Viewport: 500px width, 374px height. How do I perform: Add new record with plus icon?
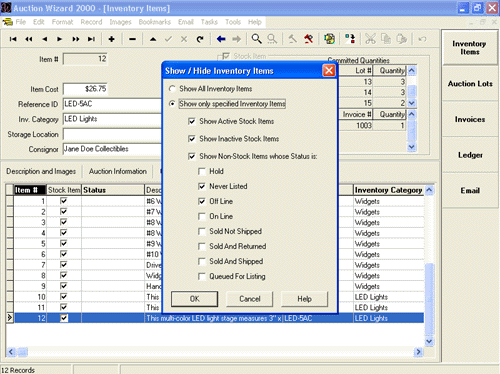(112, 39)
